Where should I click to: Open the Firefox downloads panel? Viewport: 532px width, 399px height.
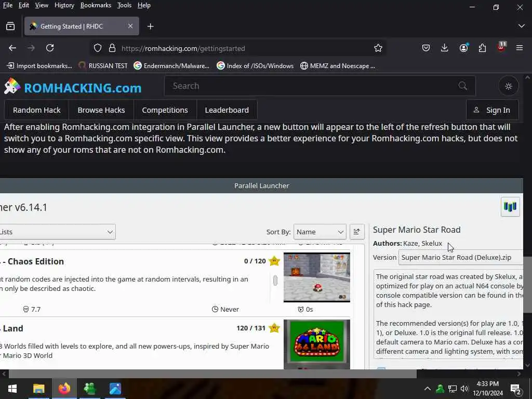tap(445, 48)
